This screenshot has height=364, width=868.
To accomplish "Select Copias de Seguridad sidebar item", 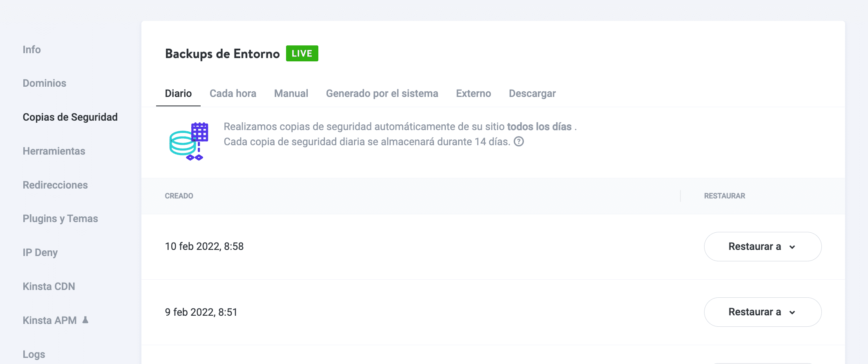I will pos(70,117).
